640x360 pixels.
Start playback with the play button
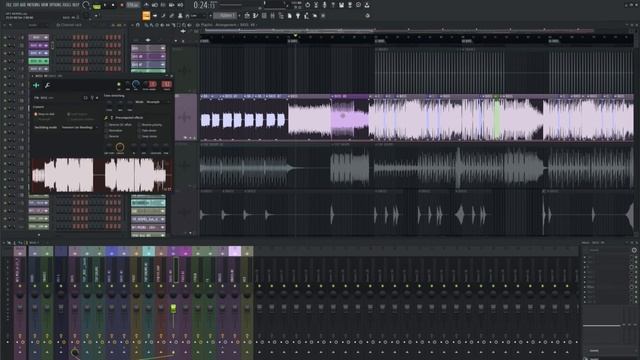(x=105, y=5)
